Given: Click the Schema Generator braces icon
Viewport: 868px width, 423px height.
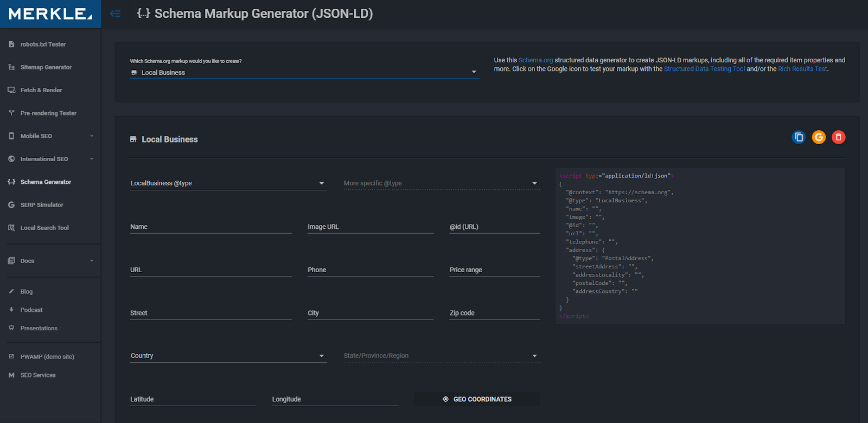Looking at the screenshot, I should [11, 182].
